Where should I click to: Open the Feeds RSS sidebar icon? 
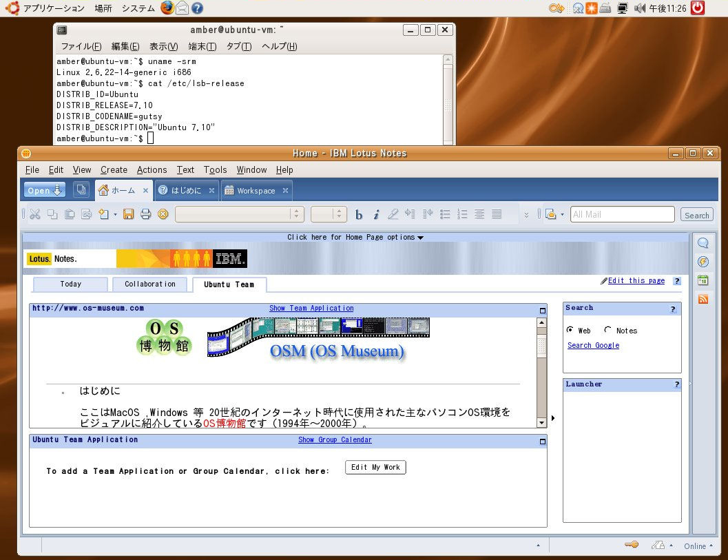click(x=703, y=299)
